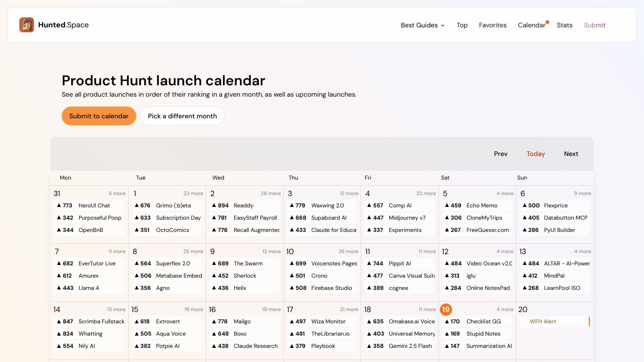Open Favorites in navigation
The image size is (644, 362).
click(x=493, y=25)
